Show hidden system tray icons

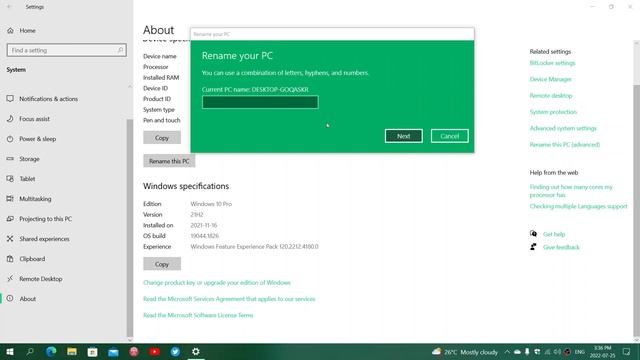tap(507, 352)
